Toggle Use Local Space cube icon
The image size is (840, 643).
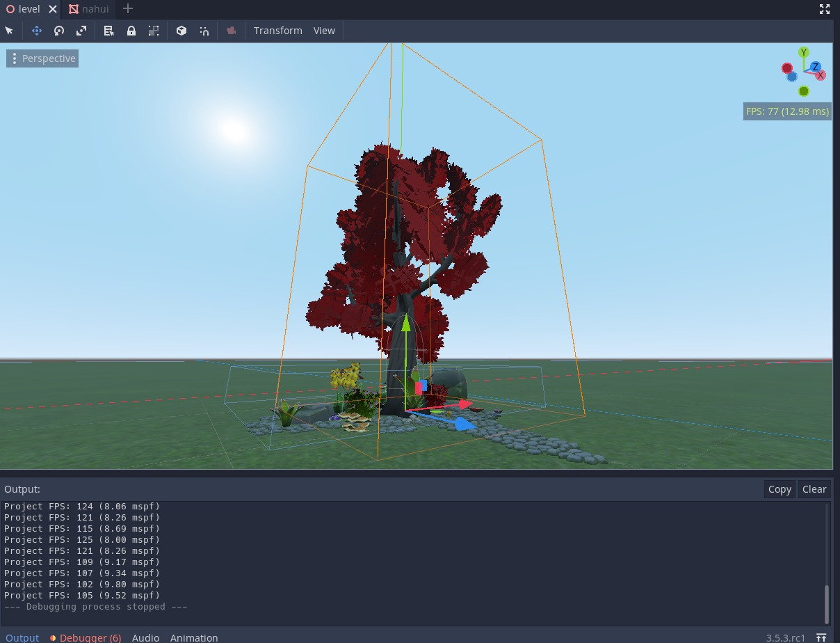181,31
